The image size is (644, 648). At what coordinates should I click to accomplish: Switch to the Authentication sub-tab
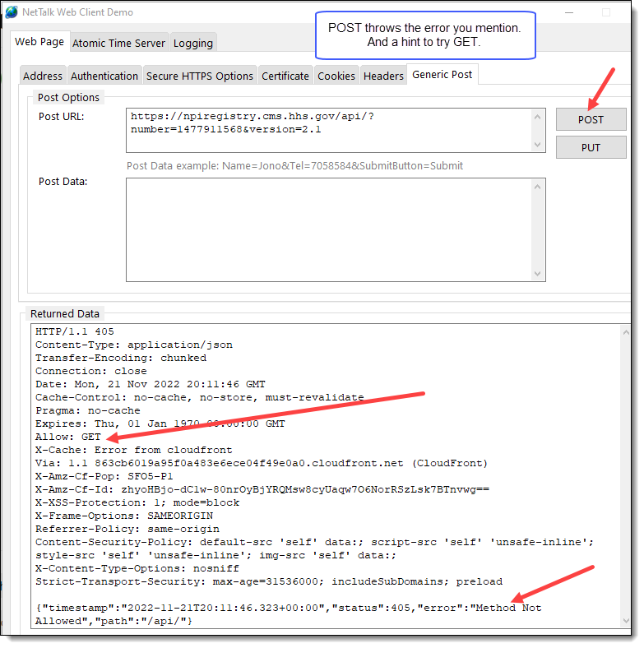[104, 76]
